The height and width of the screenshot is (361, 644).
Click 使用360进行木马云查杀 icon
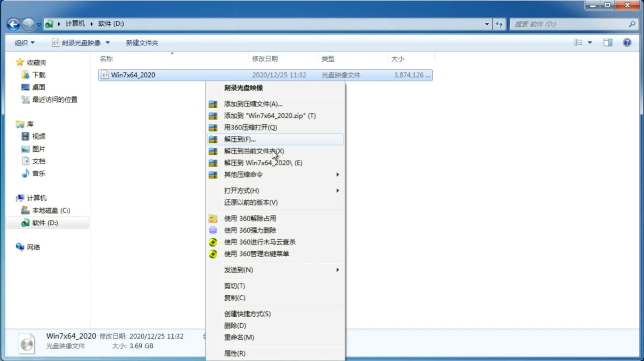[x=213, y=242]
